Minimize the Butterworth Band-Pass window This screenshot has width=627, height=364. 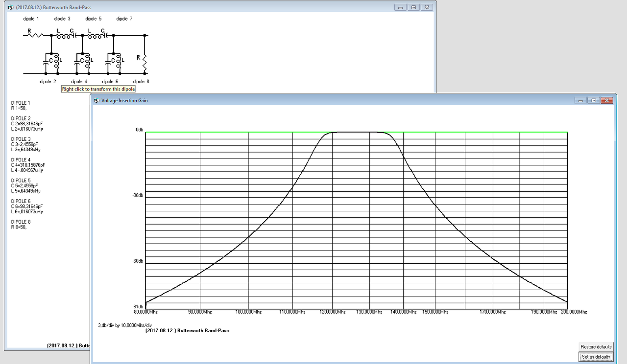[x=401, y=7]
